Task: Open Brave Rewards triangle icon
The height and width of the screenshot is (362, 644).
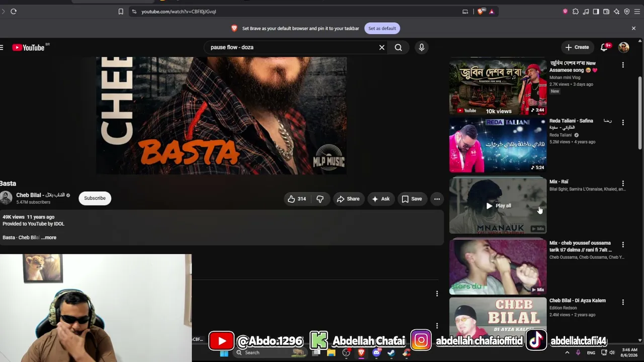Action: [x=492, y=12]
